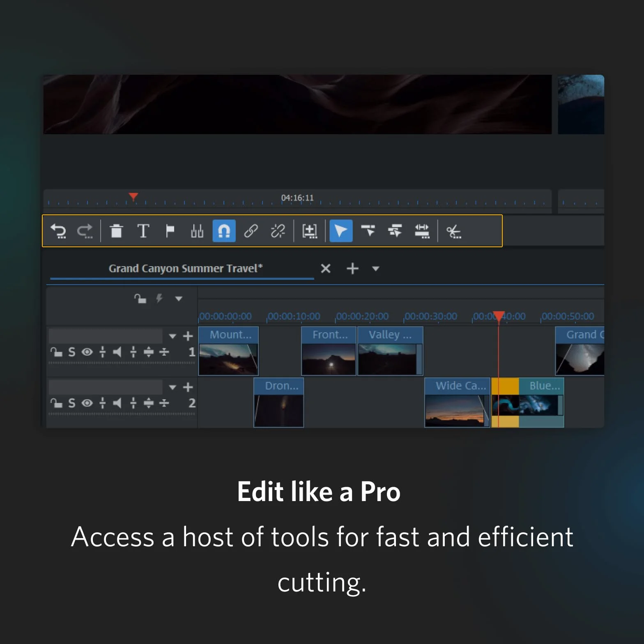Click the chain link Group icon
The height and width of the screenshot is (644, 644).
tap(251, 231)
